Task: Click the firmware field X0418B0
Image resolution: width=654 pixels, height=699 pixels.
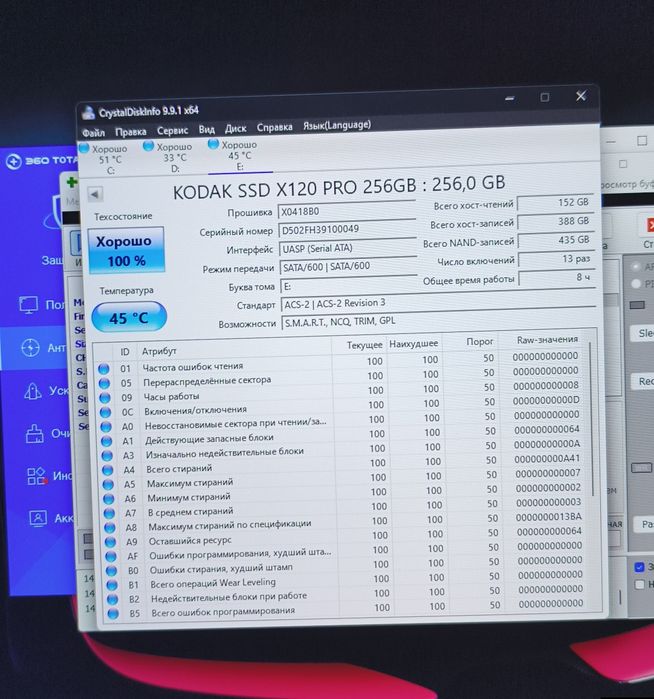Action: click(346, 210)
